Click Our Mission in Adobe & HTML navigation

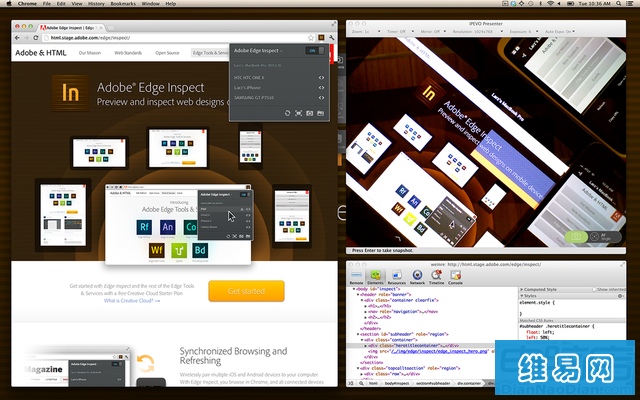(x=90, y=53)
